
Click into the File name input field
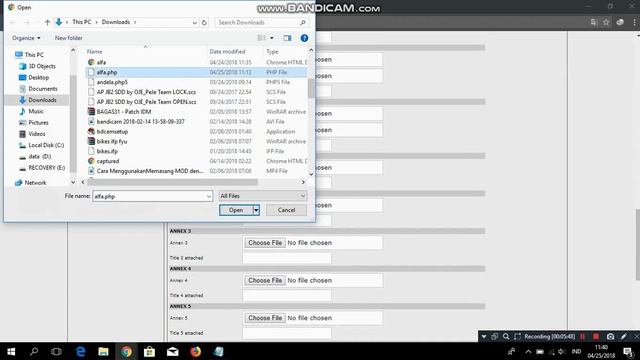point(149,196)
